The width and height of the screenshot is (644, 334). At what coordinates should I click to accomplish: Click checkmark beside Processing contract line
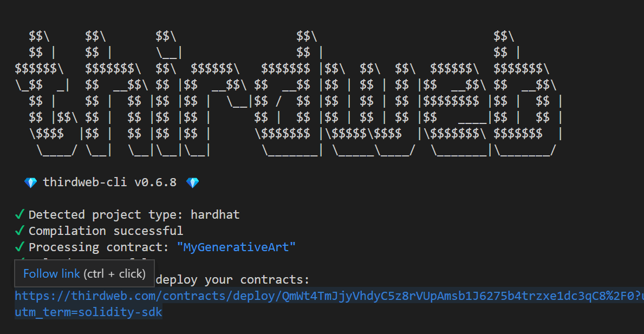[x=19, y=246]
